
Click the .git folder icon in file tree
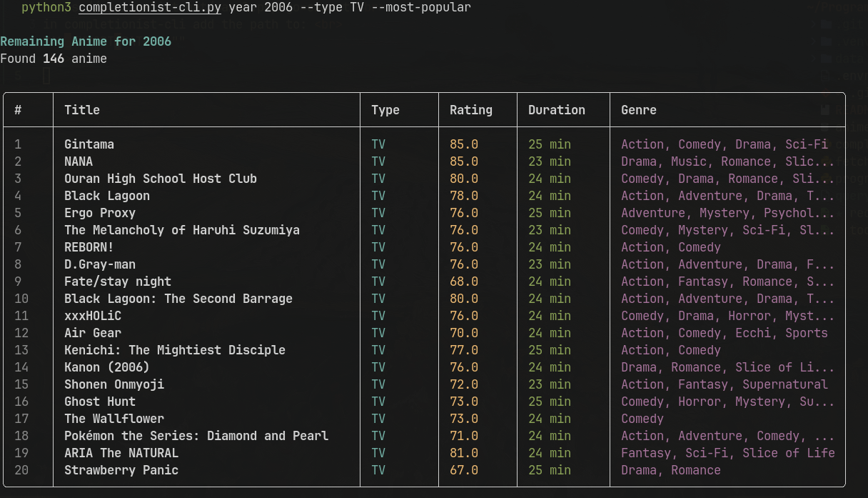[x=827, y=24]
